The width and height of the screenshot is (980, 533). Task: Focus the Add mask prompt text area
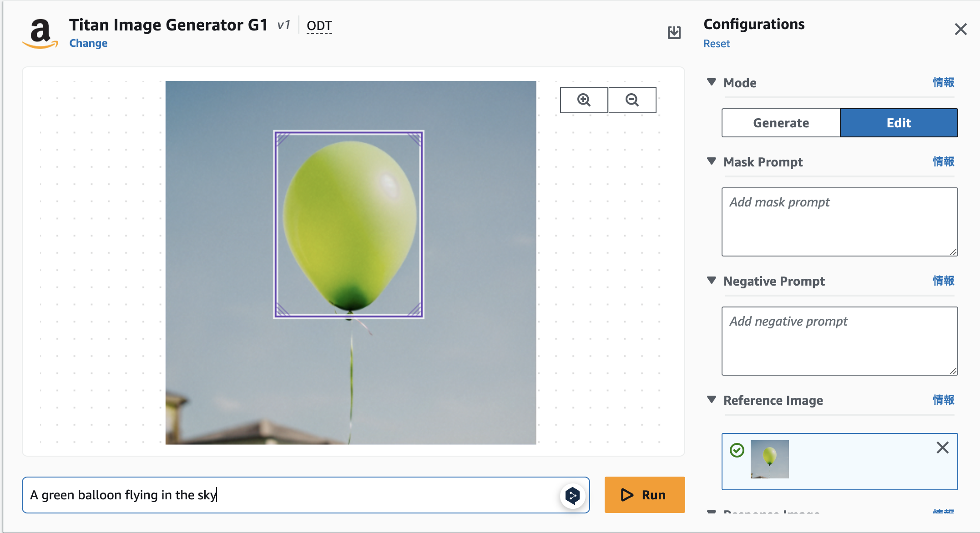[x=839, y=222]
